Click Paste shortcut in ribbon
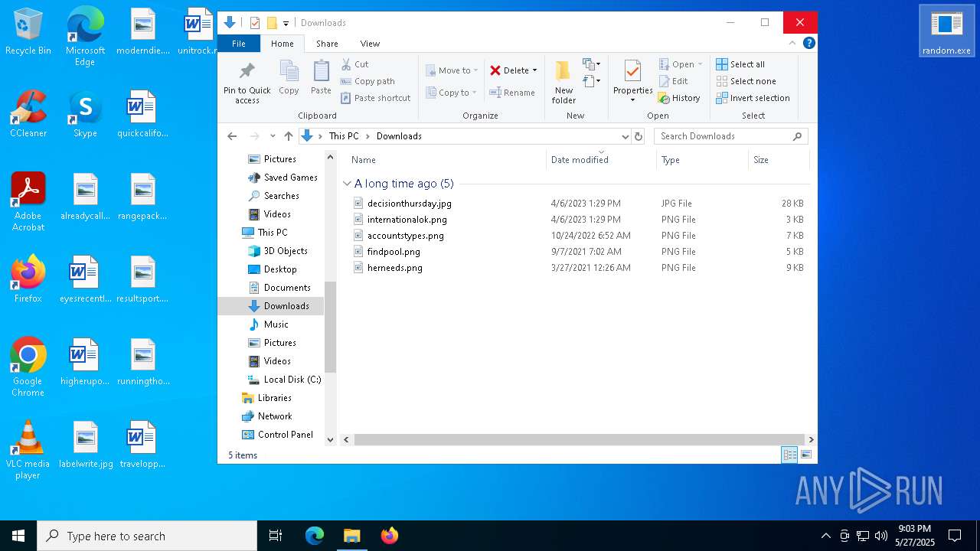Image resolution: width=980 pixels, height=551 pixels. [x=375, y=98]
